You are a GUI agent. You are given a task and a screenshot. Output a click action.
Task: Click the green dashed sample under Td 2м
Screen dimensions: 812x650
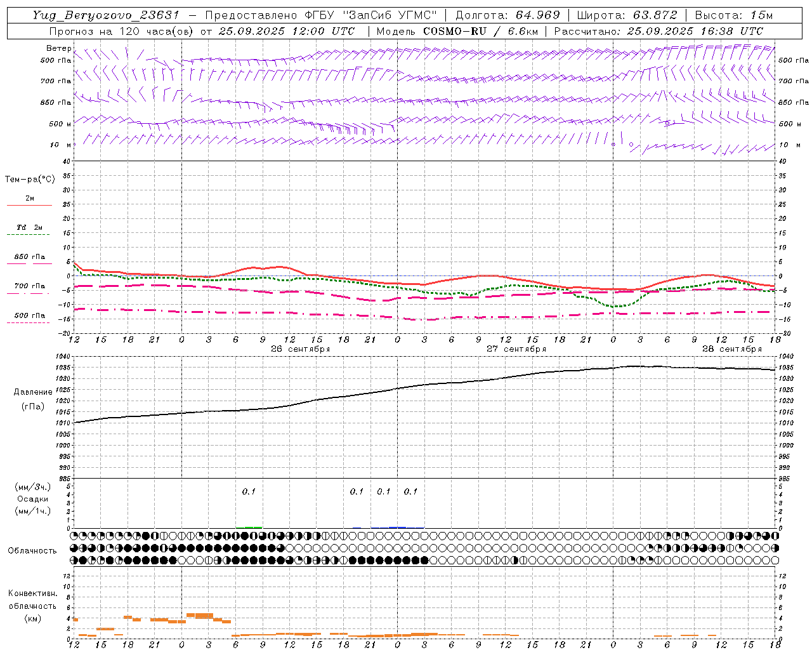tap(28, 234)
